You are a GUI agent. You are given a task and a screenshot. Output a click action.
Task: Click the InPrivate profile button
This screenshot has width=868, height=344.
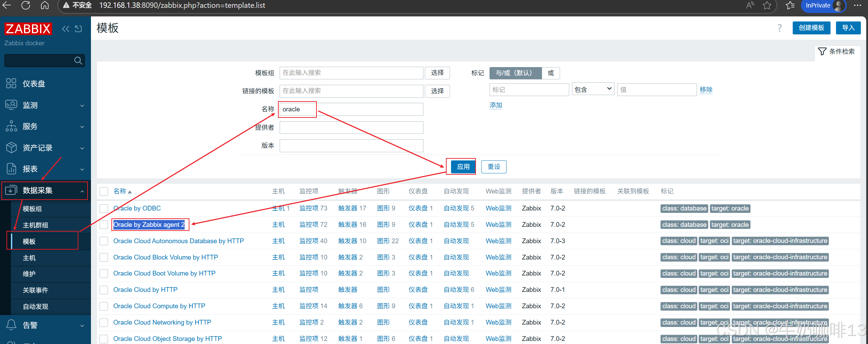[823, 5]
